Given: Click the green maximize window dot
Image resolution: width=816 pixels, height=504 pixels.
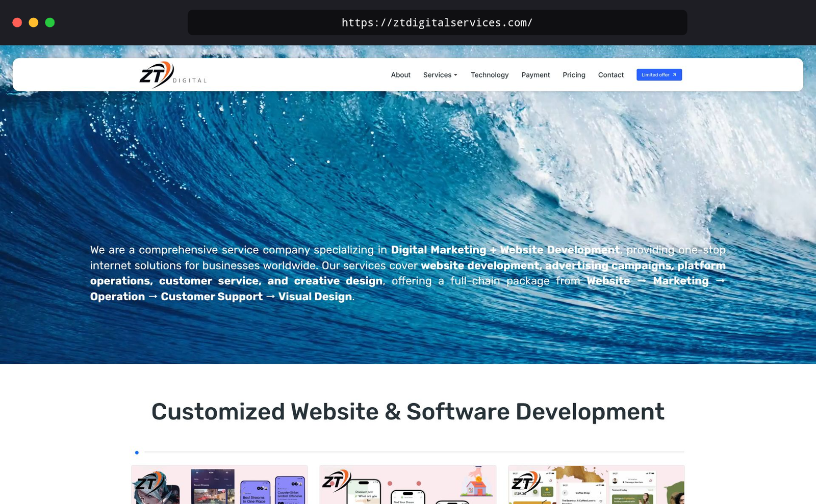Looking at the screenshot, I should pyautogui.click(x=50, y=22).
